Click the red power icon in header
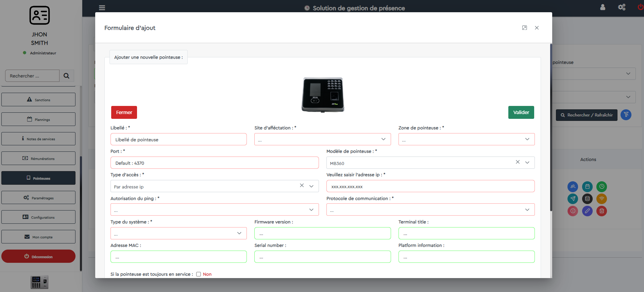Screen dimensions: 644x292 (640, 7)
